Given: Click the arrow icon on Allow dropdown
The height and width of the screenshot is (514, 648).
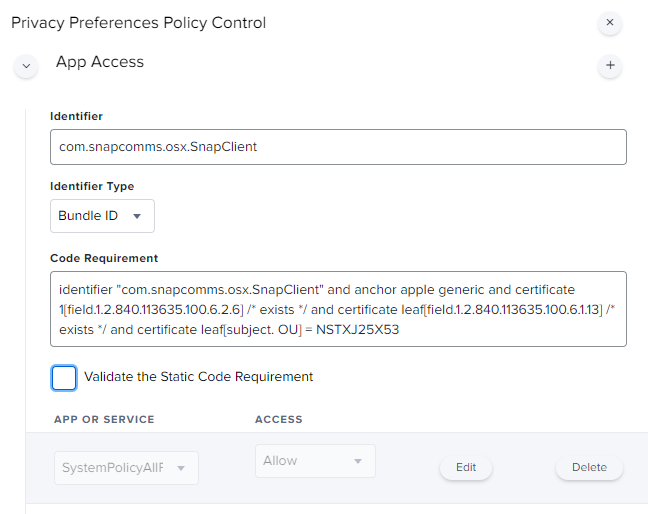Looking at the screenshot, I should (358, 461).
